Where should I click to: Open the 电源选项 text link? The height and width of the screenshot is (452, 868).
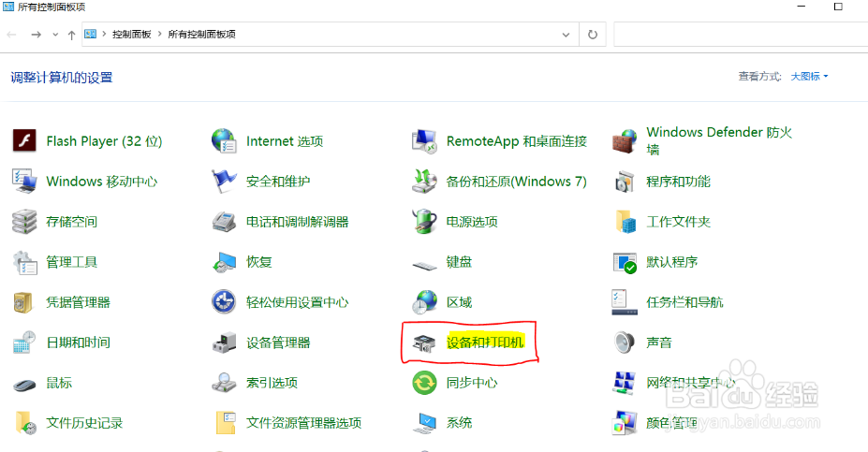[472, 222]
